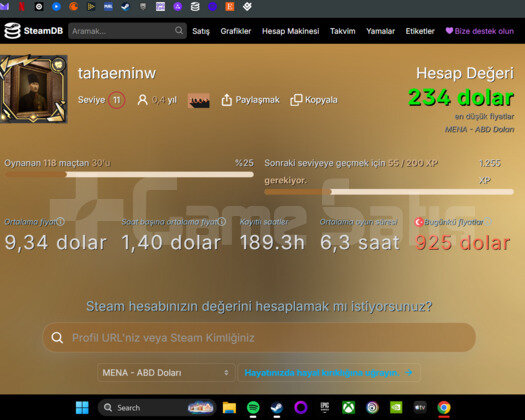Click the XP to next level progress bar
This screenshot has width=525, height=420.
(x=389, y=192)
